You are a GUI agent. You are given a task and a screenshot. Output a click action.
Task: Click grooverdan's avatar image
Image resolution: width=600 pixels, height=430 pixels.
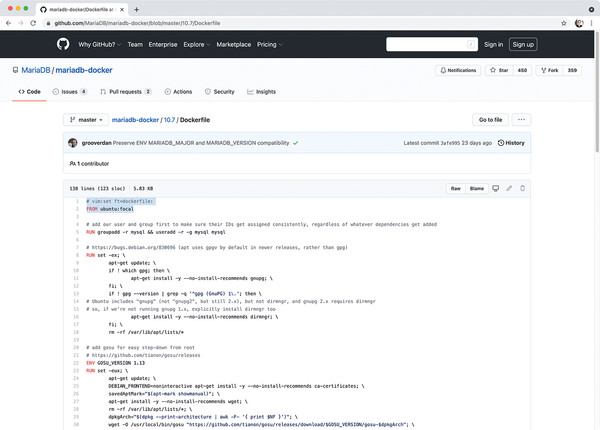click(x=73, y=143)
